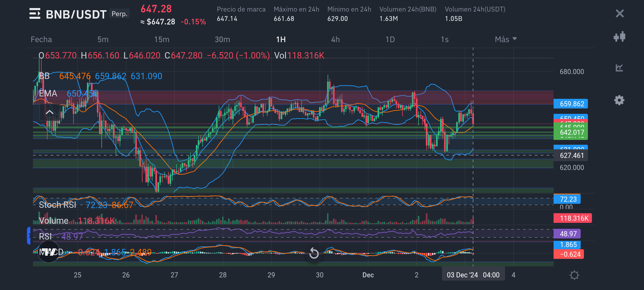
Task: Toggle the Stoch RSI indicator label
Action: [57, 205]
